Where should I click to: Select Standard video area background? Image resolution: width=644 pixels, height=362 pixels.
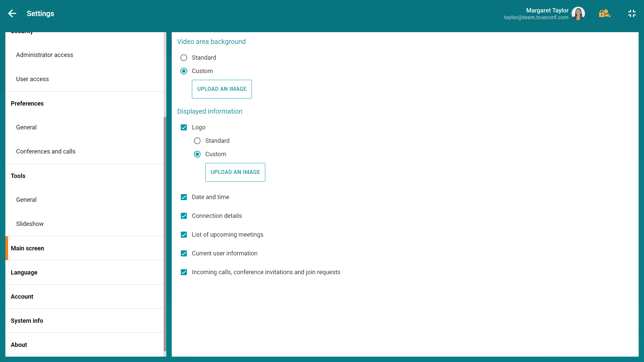pos(184,58)
